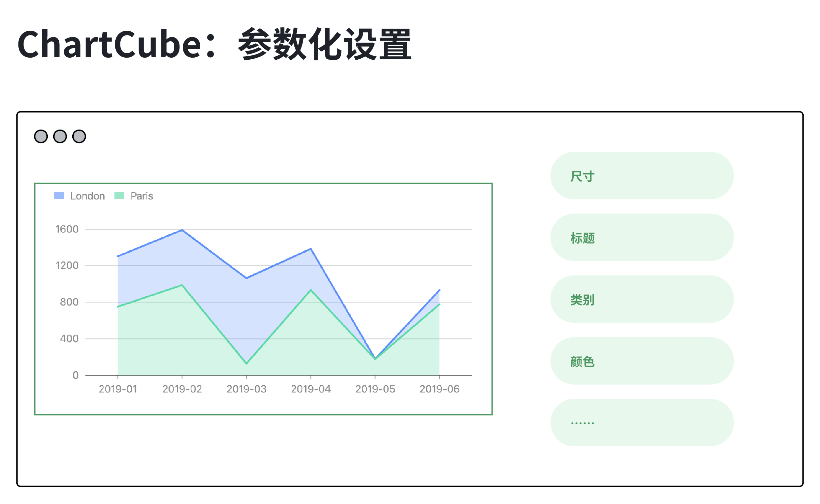Click the 2019-02 x-axis label
Viewport: 820px width, 504px height.
click(x=182, y=389)
